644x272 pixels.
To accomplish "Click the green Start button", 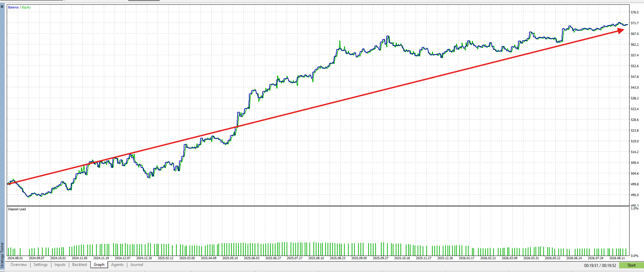I will pyautogui.click(x=631, y=265).
